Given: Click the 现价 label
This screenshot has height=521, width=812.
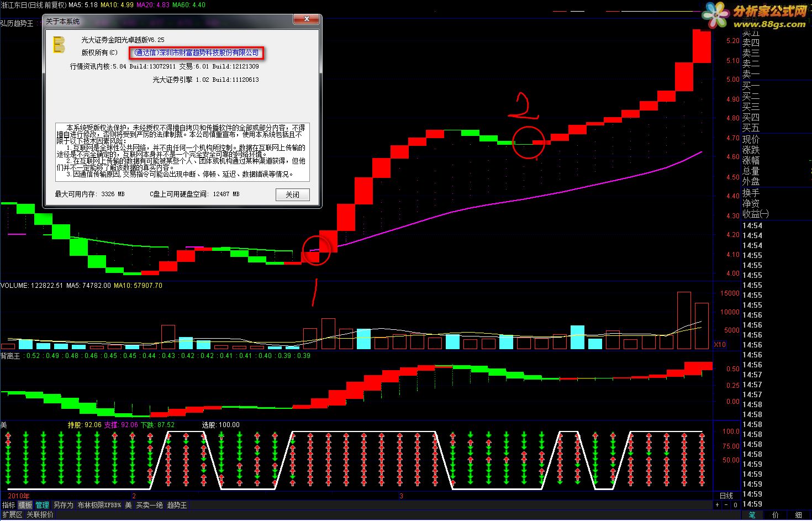Looking at the screenshot, I should tap(751, 139).
